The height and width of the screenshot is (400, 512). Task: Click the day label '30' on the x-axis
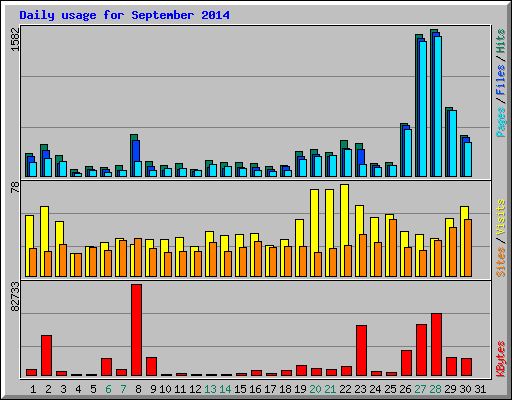(465, 389)
